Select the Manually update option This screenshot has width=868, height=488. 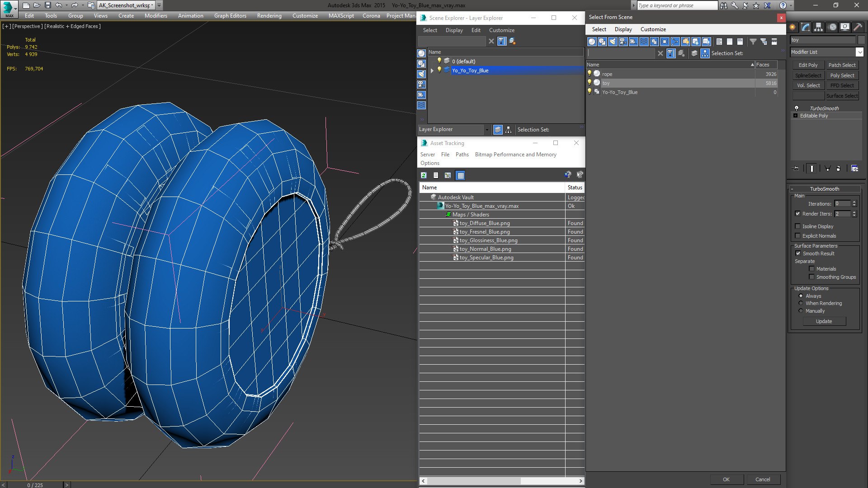(801, 311)
